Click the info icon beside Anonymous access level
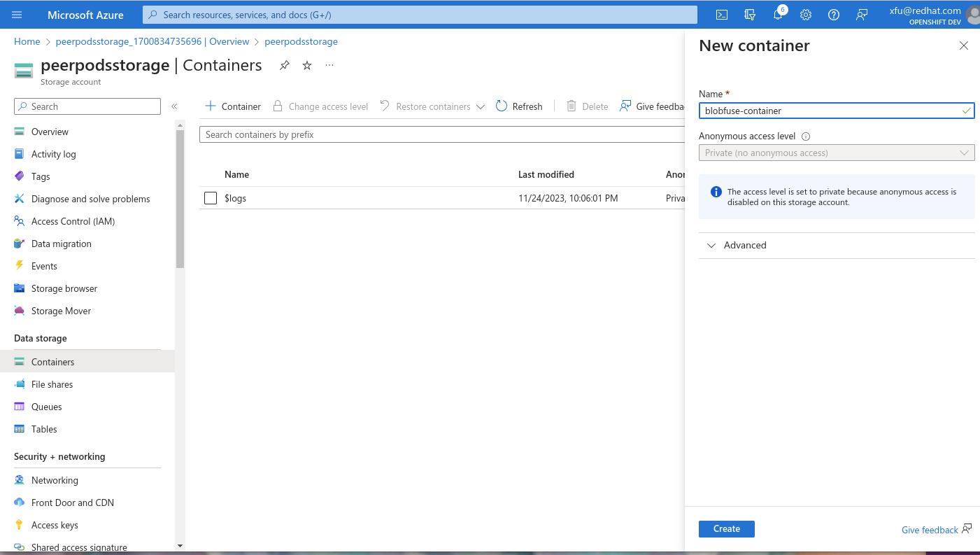This screenshot has height=555, width=980. [x=806, y=136]
